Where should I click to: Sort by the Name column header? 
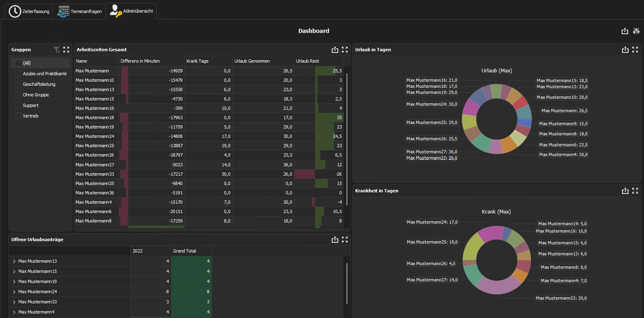(96, 61)
